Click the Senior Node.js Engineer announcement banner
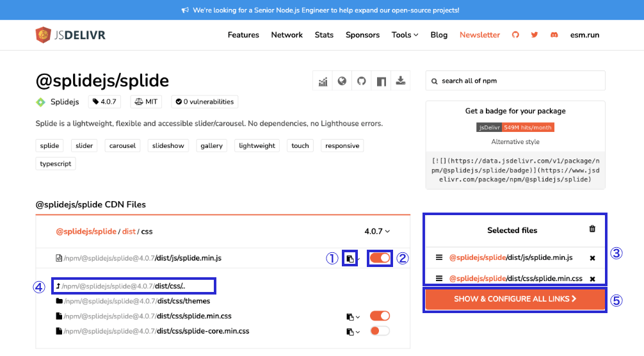The height and width of the screenshot is (356, 644). click(322, 10)
